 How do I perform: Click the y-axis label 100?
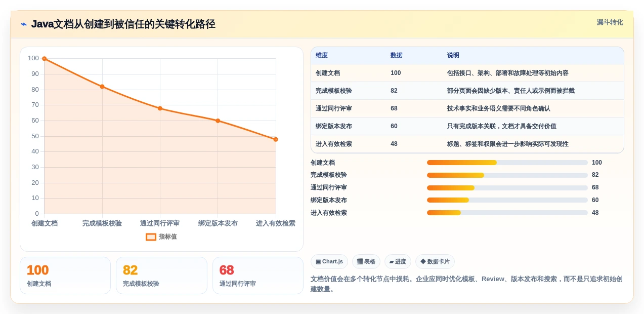33,58
